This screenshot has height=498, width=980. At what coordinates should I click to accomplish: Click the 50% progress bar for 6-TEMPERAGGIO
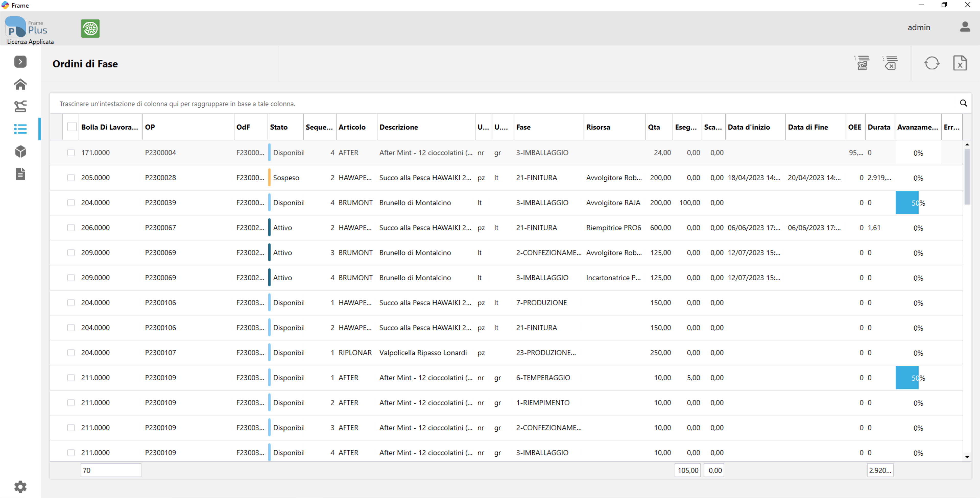(x=918, y=378)
